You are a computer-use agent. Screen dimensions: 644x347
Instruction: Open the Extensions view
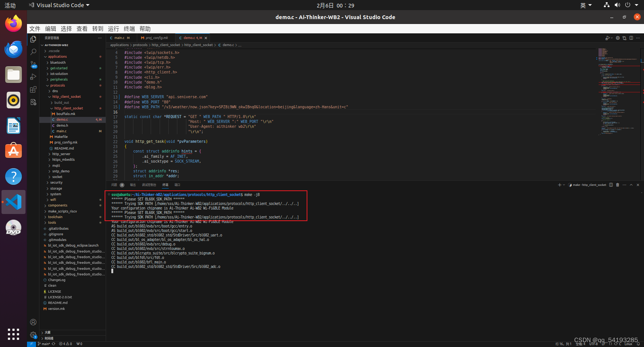pyautogui.click(x=33, y=90)
